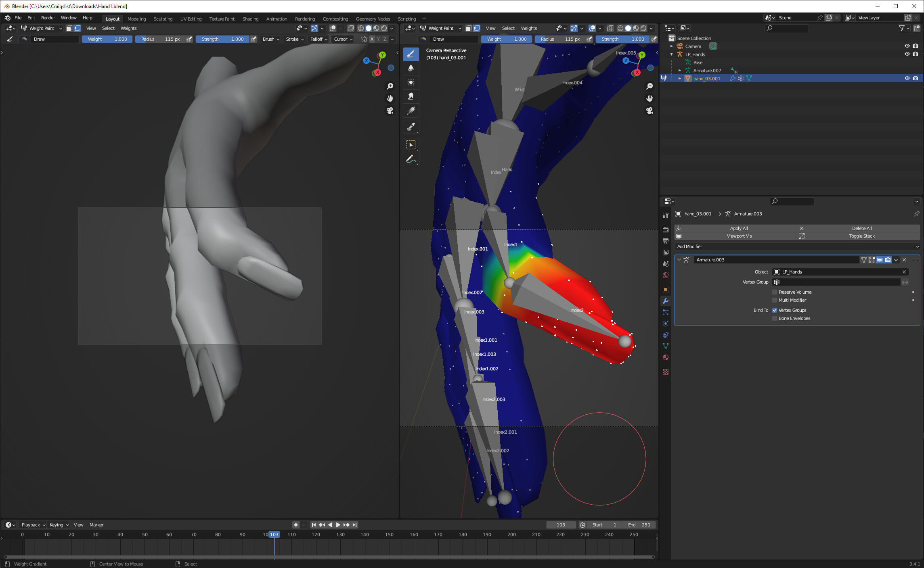Screen dimensions: 924x568
Task: Open the Add Modifier dropdown
Action: point(797,246)
